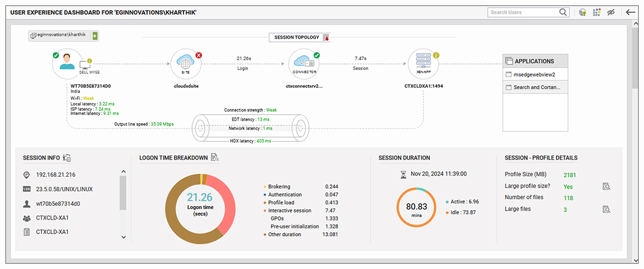Click the Authentication legend dot

point(265,195)
